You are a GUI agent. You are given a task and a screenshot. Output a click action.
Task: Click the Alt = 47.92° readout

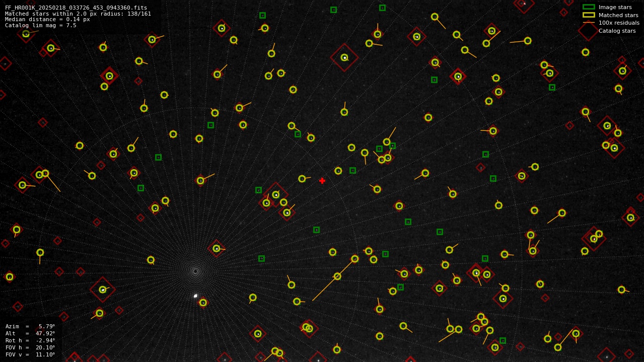point(30,333)
